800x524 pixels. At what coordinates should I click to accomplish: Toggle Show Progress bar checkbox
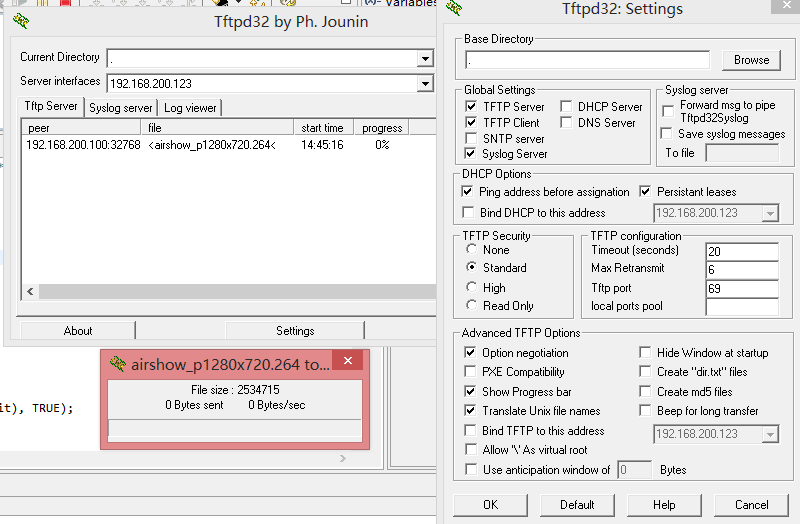click(x=470, y=391)
